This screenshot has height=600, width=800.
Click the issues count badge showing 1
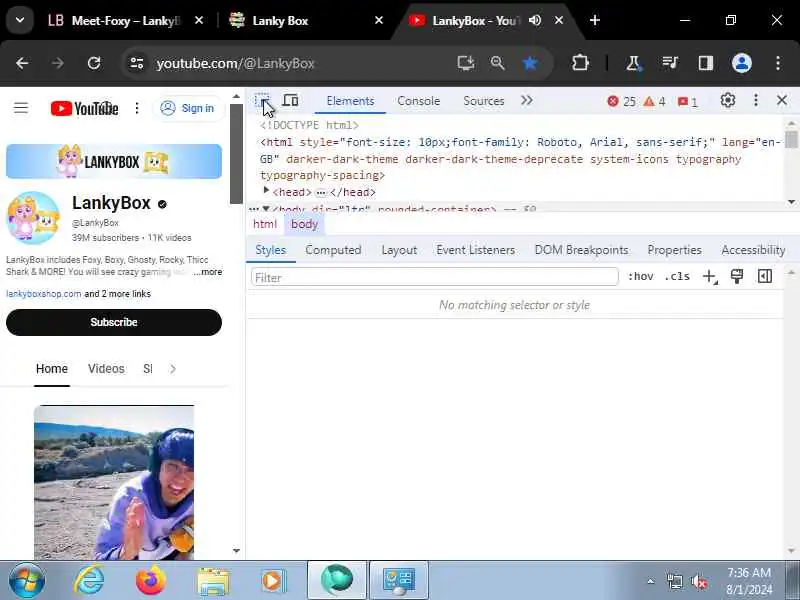[x=688, y=102]
